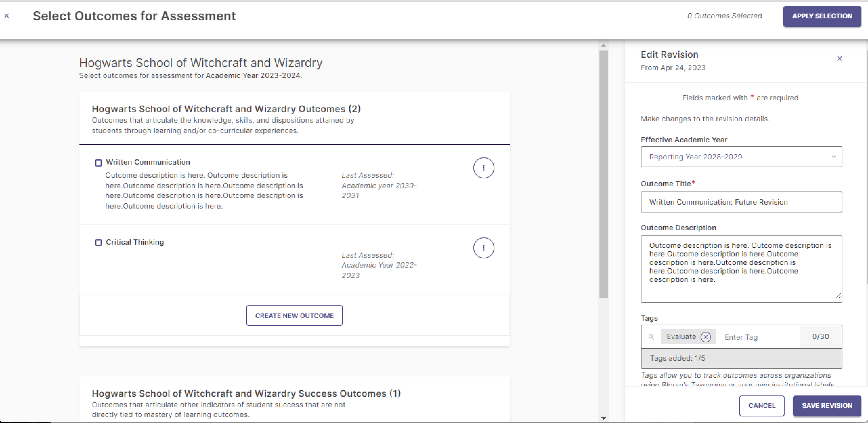This screenshot has height=423, width=868.
Task: Click the Outcome Description resize handle
Action: tap(838, 296)
